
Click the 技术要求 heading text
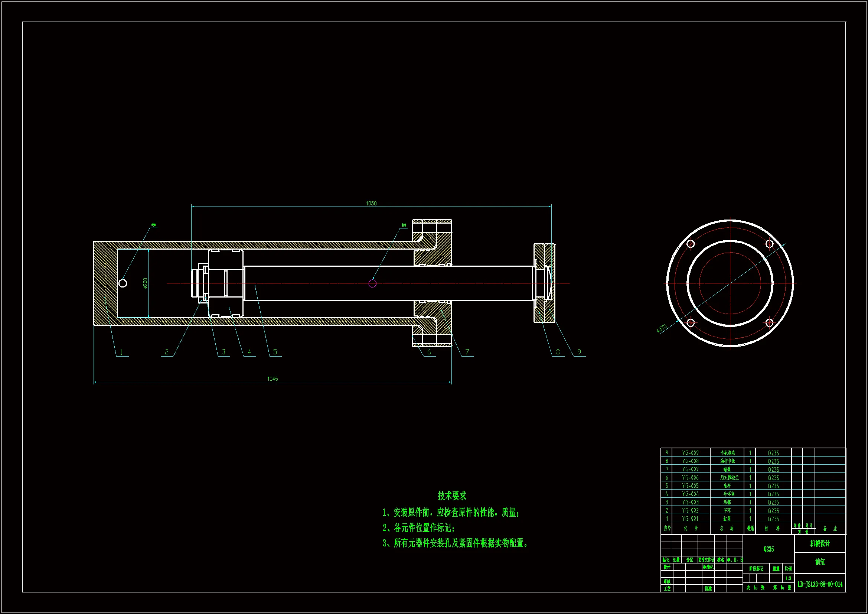coord(452,496)
